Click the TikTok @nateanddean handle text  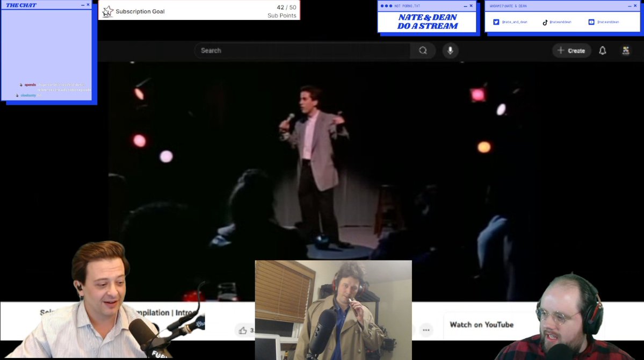tap(560, 22)
